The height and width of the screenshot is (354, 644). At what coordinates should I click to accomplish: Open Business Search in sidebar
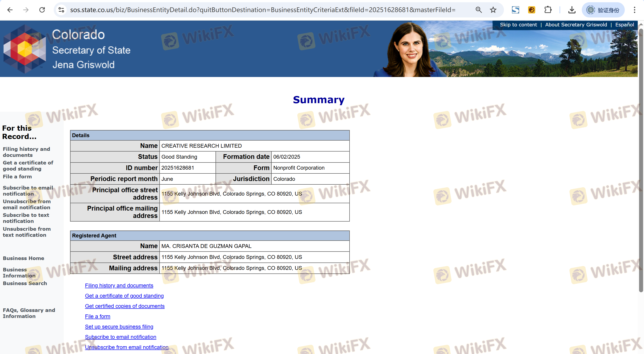click(x=25, y=283)
